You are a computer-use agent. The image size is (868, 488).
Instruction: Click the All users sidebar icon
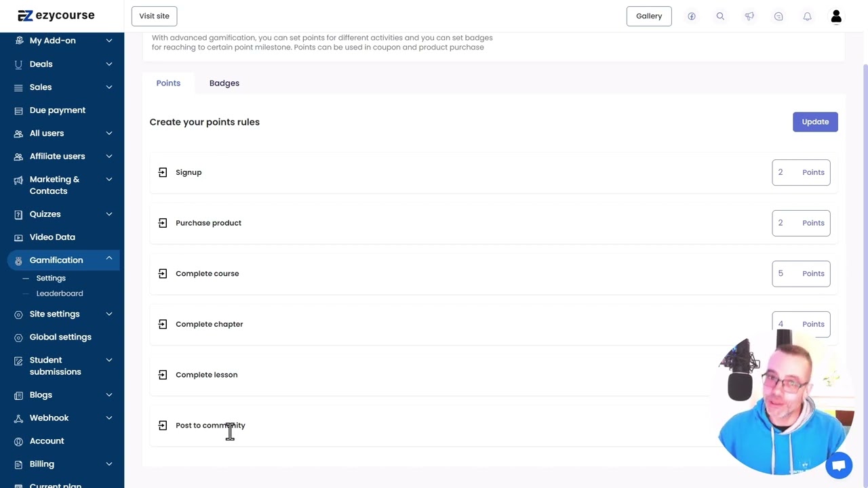18,134
